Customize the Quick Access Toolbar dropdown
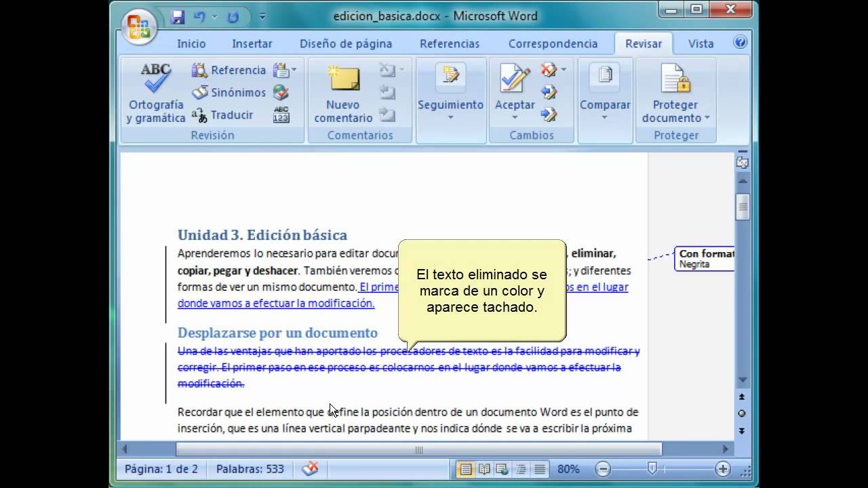Screen dimensions: 868x488 (x=262, y=17)
